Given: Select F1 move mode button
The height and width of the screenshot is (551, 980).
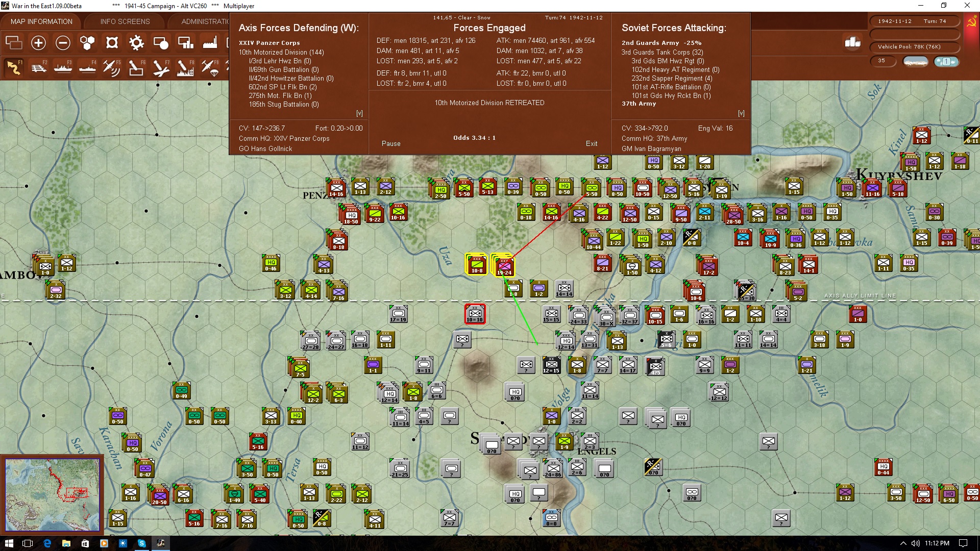Looking at the screenshot, I should (x=14, y=67).
